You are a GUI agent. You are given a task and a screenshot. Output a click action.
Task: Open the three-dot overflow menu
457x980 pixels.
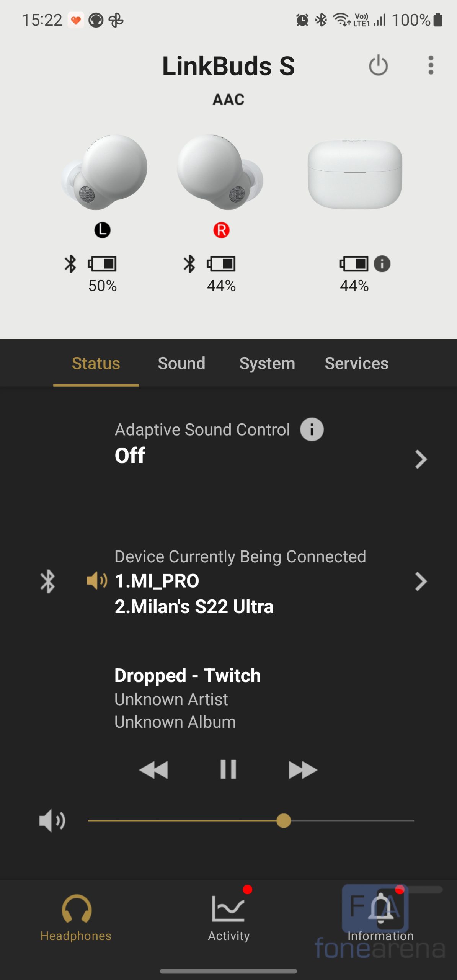(x=431, y=65)
